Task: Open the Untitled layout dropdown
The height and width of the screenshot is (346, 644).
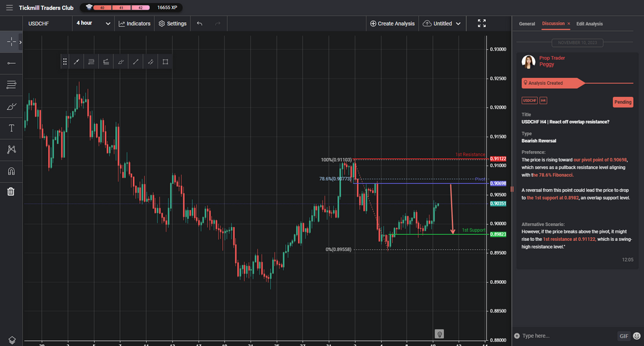Action: [x=442, y=24]
